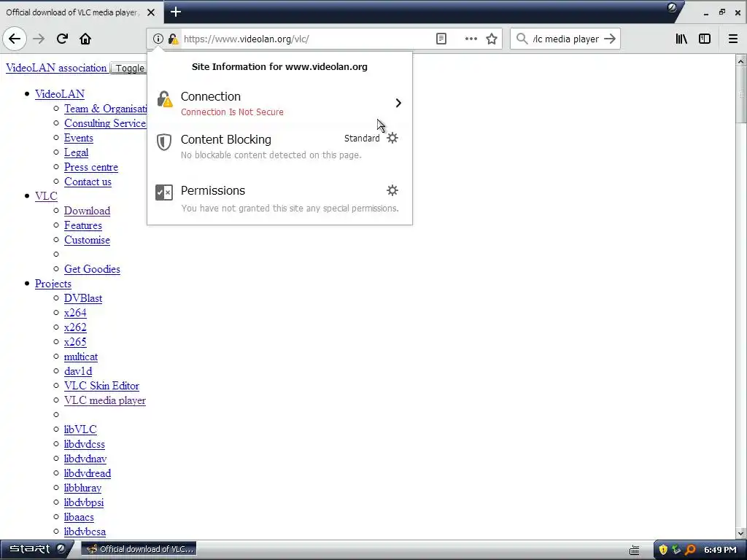
Task: Click the search box with vlc media player
Action: coord(565,39)
